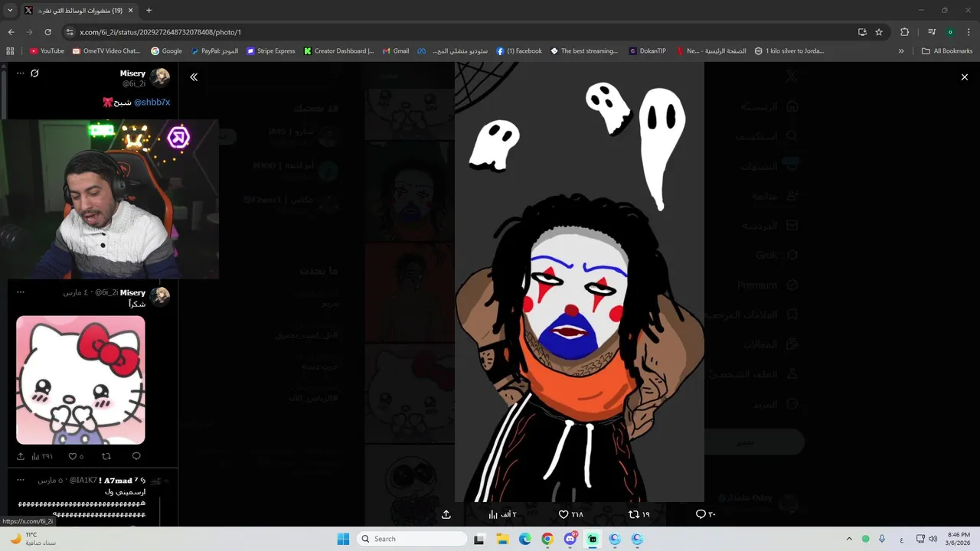
Task: Open the Windows Start menu
Action: (343, 539)
